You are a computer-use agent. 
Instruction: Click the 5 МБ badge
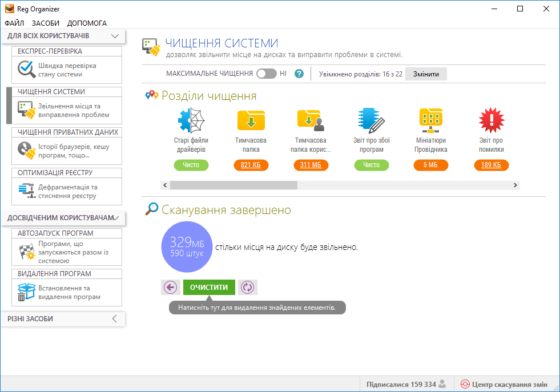[x=431, y=165]
